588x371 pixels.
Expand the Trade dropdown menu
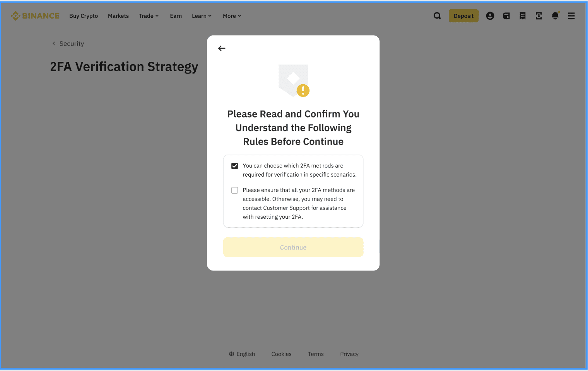coord(149,16)
